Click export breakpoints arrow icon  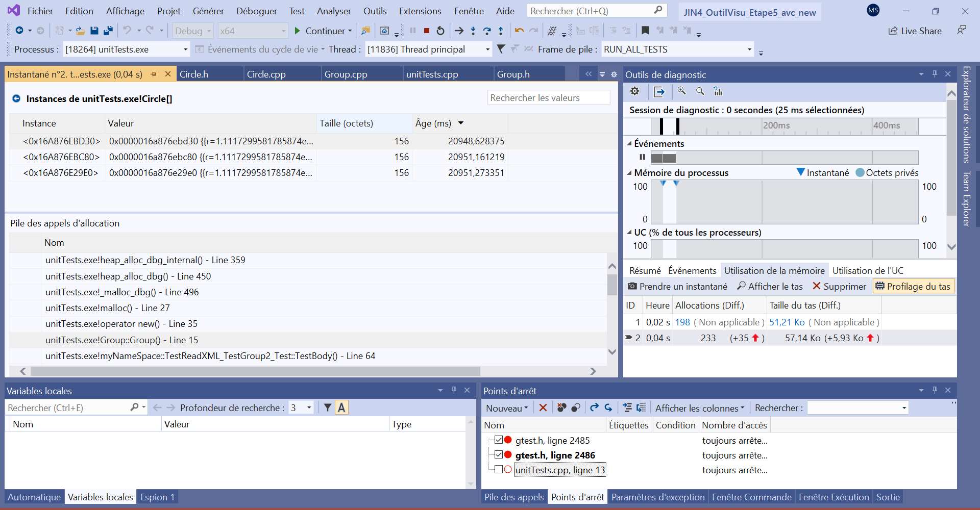pyautogui.click(x=594, y=407)
